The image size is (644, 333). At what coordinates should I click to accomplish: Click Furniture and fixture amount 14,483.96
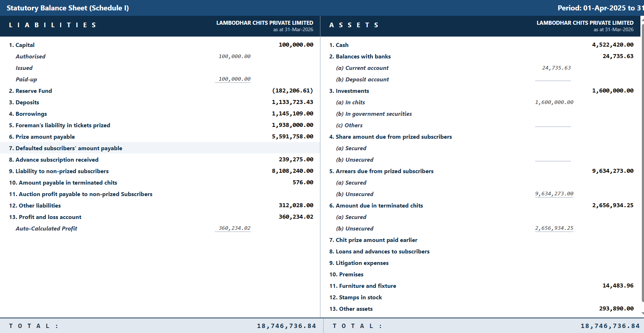(618, 286)
